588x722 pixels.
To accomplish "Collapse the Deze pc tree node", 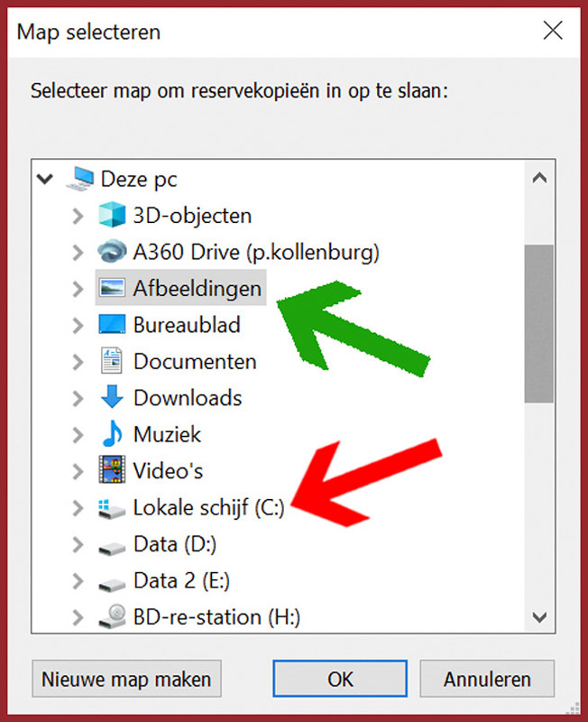I will pos(43,179).
